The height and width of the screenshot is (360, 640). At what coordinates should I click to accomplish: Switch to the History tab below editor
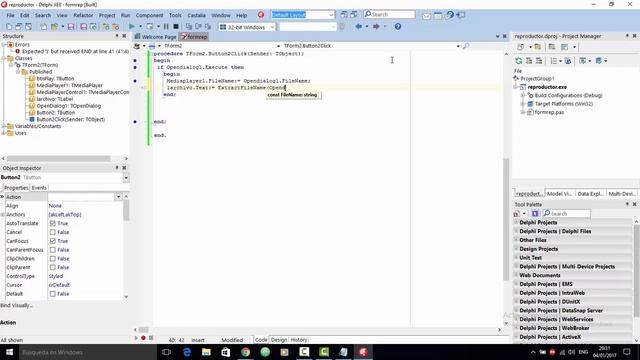coord(299,340)
